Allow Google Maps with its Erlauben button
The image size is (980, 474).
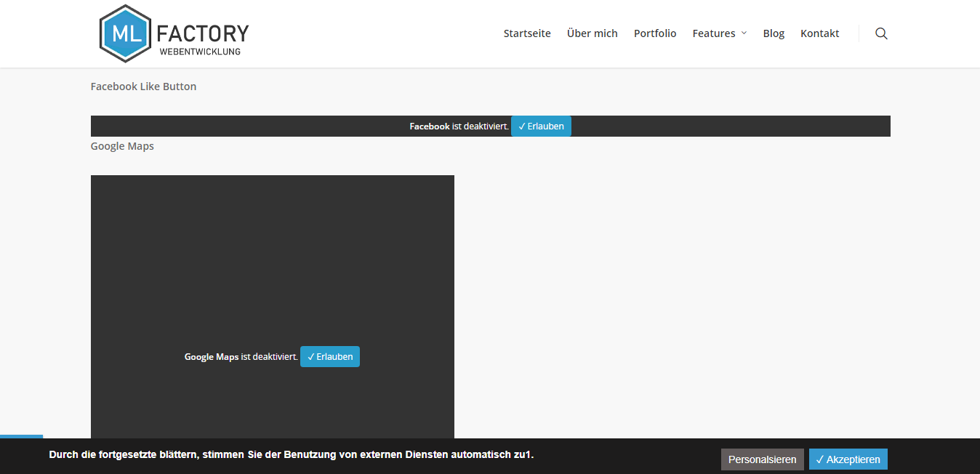click(x=330, y=357)
